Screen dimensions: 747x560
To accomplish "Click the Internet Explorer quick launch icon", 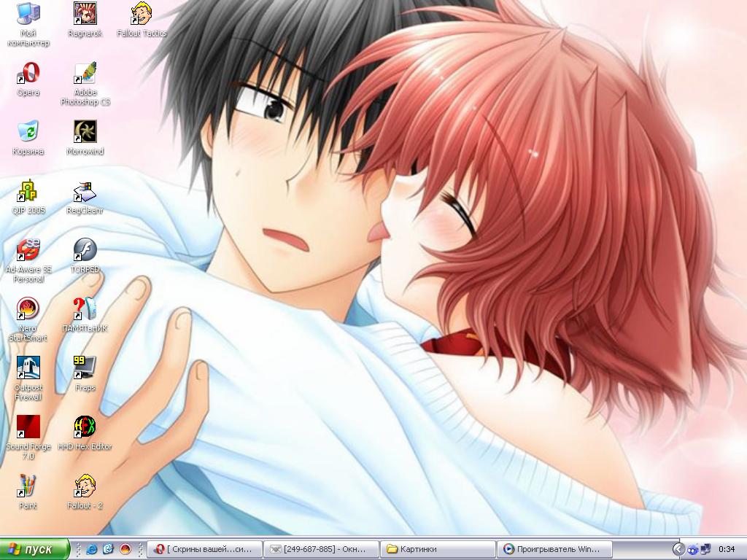I will click(x=91, y=549).
